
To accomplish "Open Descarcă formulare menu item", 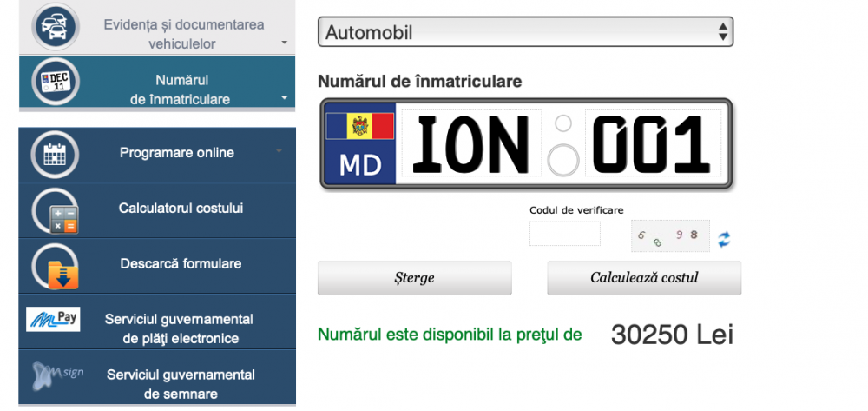I will [x=181, y=263].
